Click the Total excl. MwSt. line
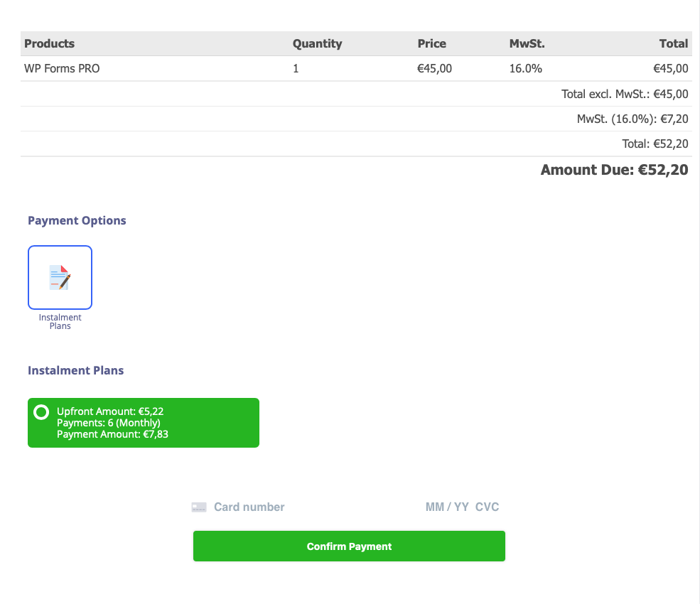This screenshot has width=700, height=604. pos(625,94)
